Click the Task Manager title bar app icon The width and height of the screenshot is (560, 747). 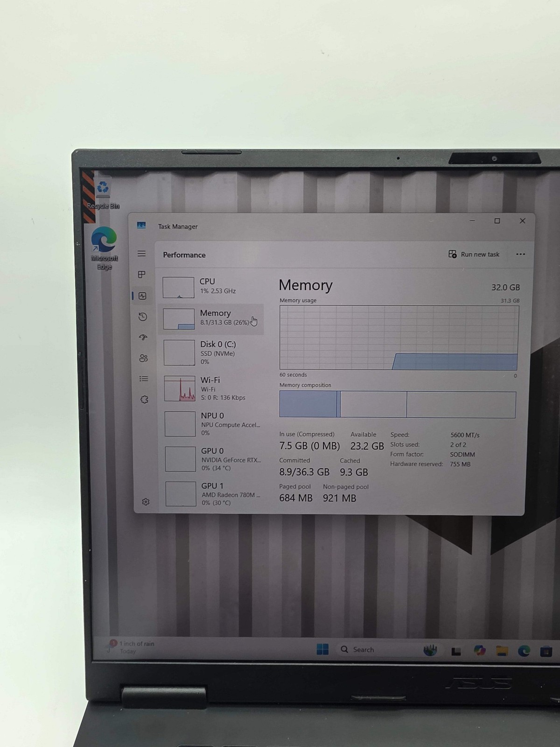[x=141, y=226]
